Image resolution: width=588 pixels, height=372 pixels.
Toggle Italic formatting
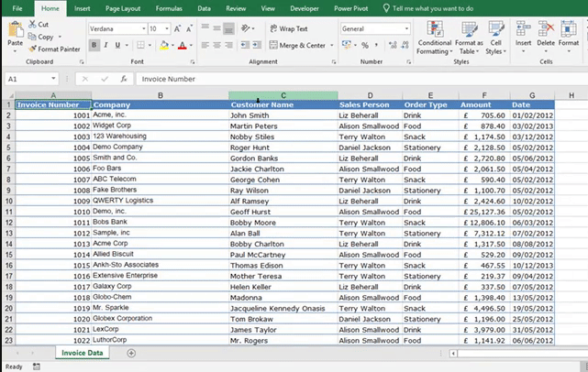[x=106, y=45]
